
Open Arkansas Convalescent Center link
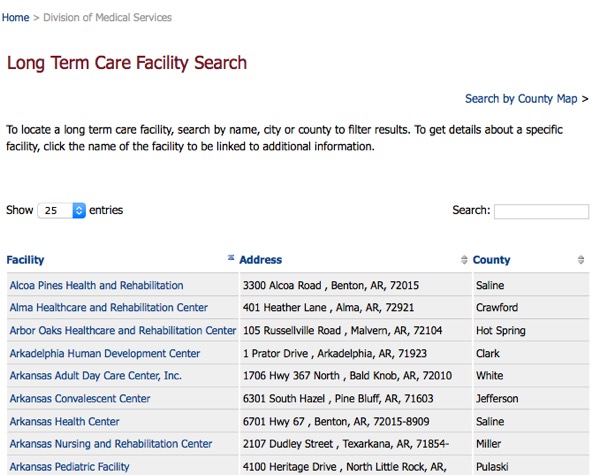point(80,399)
